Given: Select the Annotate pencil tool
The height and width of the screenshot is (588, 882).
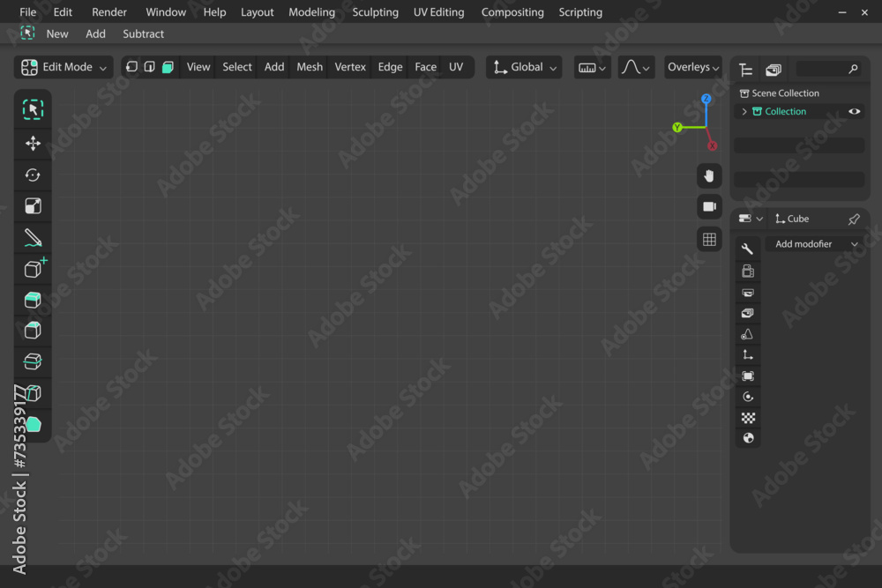Looking at the screenshot, I should pyautogui.click(x=33, y=238).
